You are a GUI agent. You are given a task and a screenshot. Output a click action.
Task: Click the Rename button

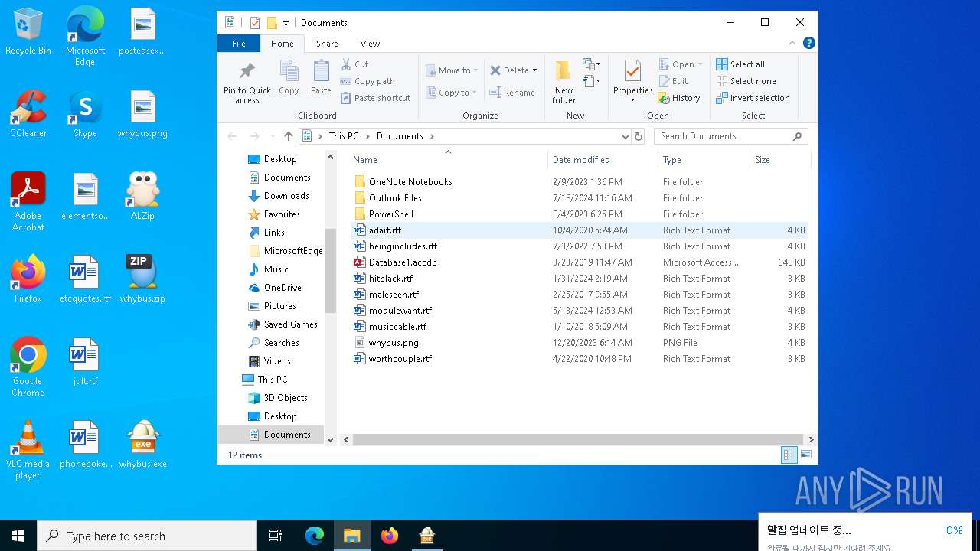(x=512, y=93)
